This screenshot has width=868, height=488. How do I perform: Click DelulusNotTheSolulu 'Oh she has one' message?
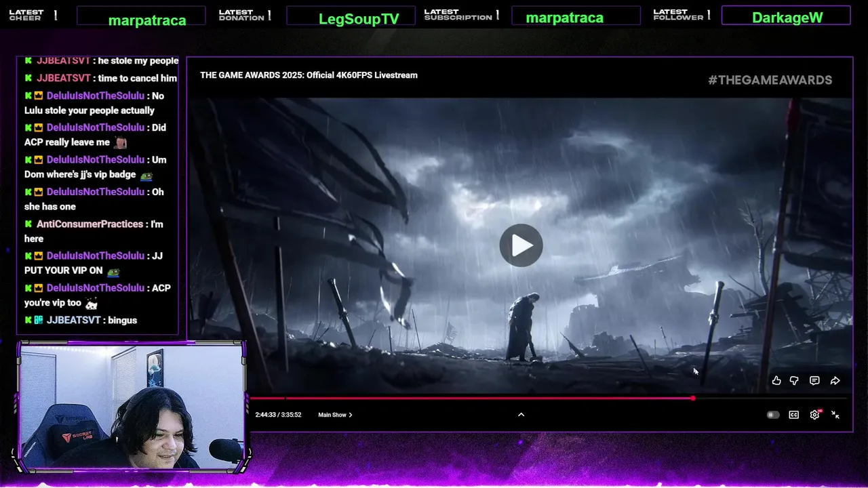click(x=94, y=199)
